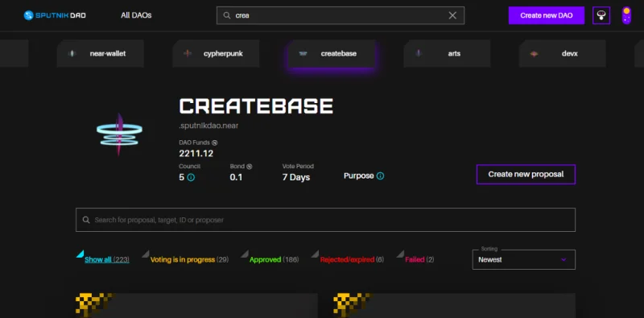Click the cypherpunk tab logo icon
The image size is (644, 318).
click(188, 53)
